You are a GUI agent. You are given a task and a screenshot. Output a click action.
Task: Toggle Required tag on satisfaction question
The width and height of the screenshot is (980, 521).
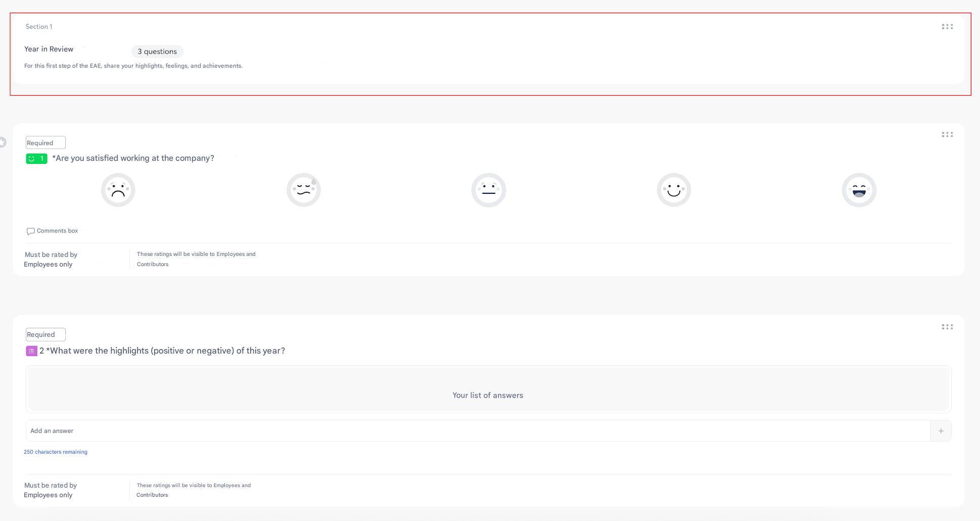(x=45, y=143)
